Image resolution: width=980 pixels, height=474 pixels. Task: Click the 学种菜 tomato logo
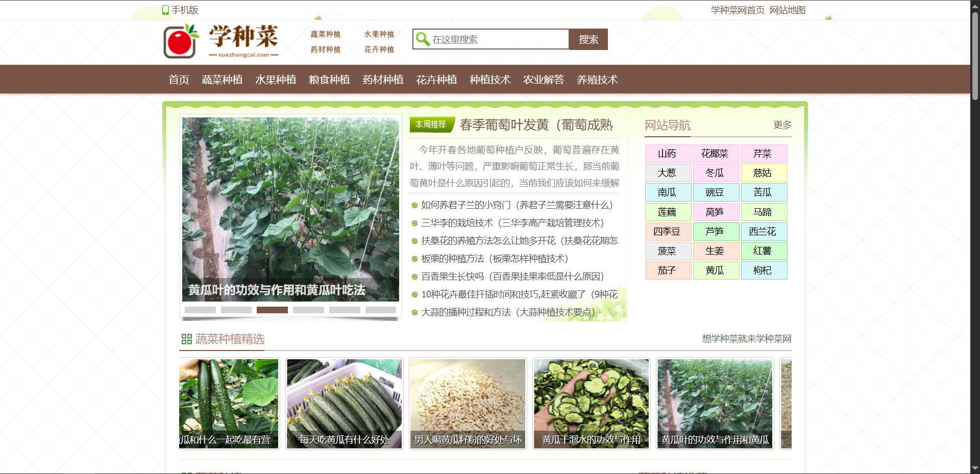coord(221,41)
